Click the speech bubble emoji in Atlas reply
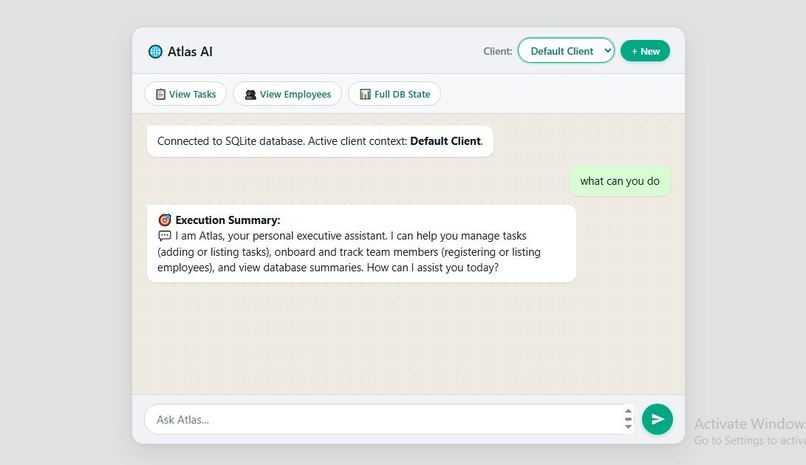The width and height of the screenshot is (806, 465). pos(164,236)
